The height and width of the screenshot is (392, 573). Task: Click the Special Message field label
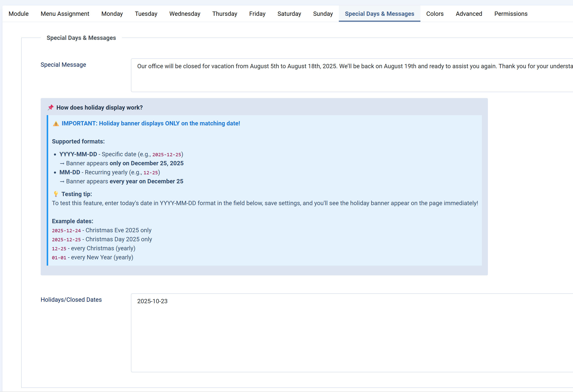(63, 65)
